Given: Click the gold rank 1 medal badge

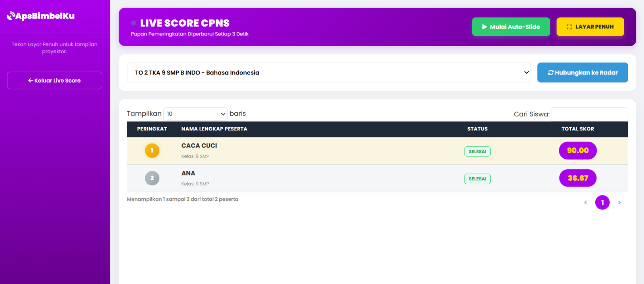Looking at the screenshot, I should click(x=152, y=151).
